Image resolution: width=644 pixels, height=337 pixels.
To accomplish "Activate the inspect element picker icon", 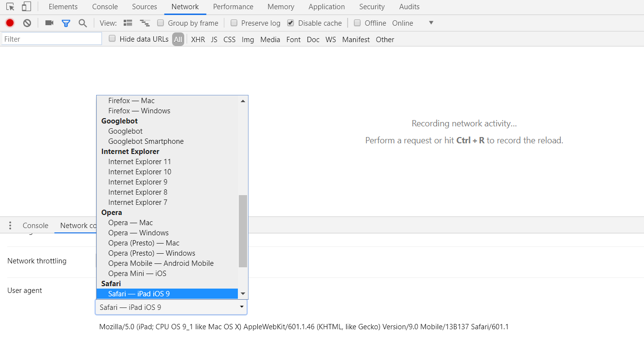I will 10,7.
